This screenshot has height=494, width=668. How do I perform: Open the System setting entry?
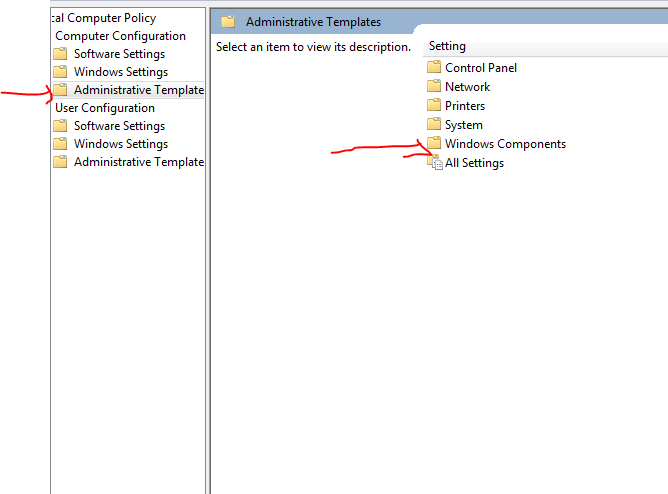(x=464, y=125)
